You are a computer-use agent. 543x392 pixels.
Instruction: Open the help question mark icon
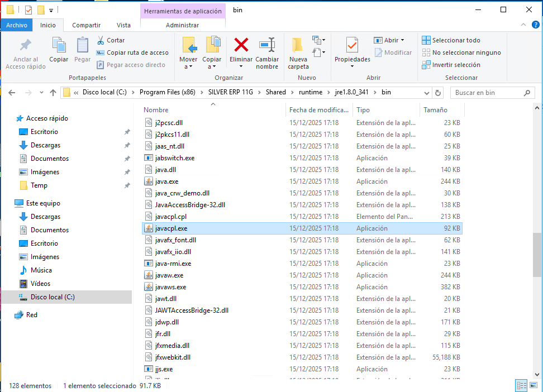tap(535, 25)
